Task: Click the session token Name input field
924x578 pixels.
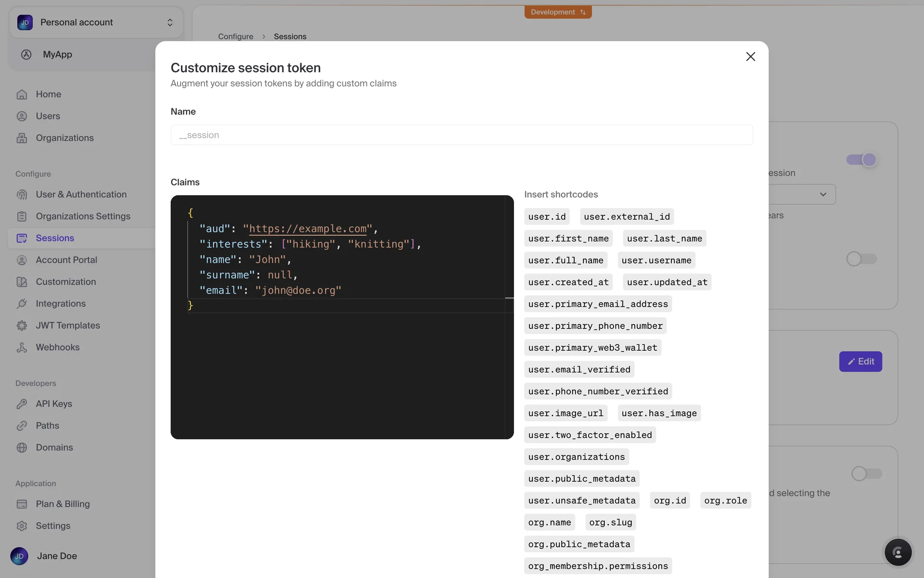Action: point(461,135)
